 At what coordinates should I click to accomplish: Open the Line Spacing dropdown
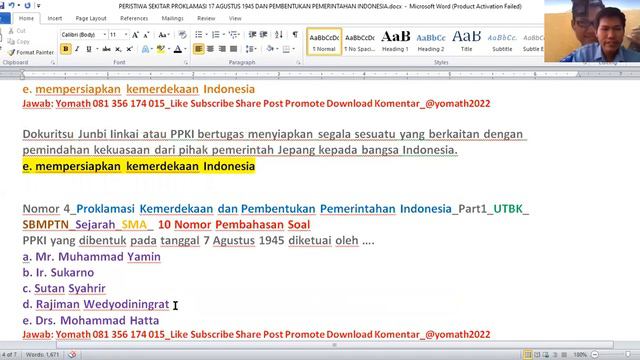click(x=251, y=49)
